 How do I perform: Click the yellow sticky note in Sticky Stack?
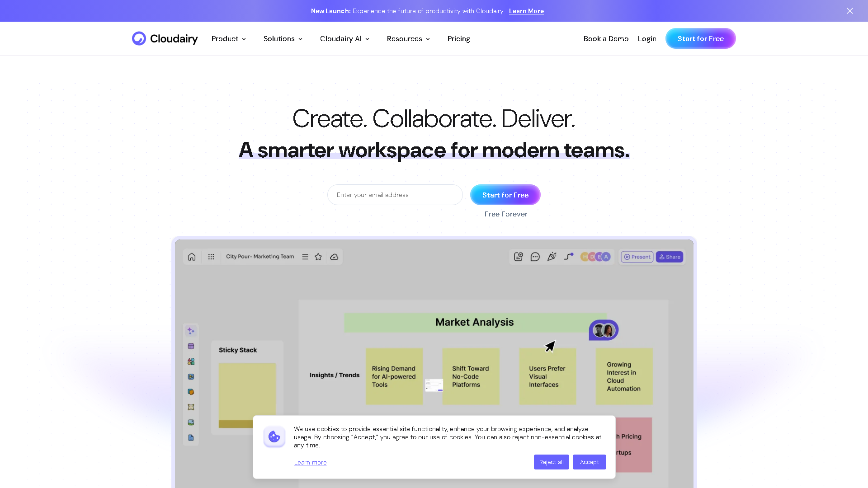click(247, 391)
